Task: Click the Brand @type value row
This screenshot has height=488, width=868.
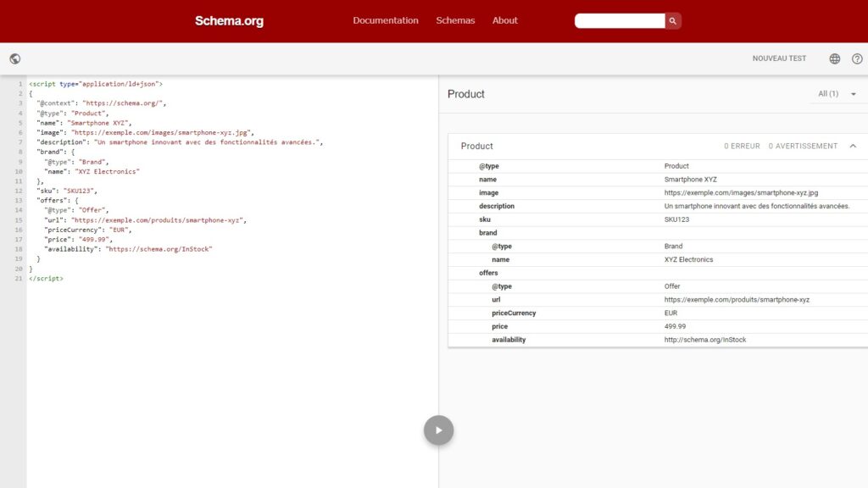Action: [x=673, y=247]
